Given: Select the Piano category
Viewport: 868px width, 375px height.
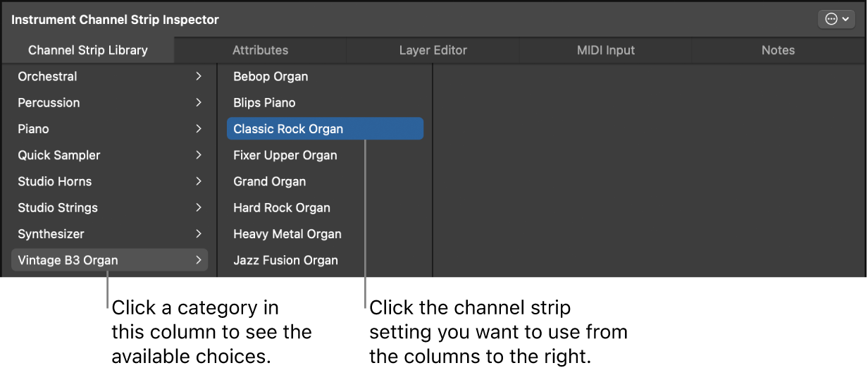Looking at the screenshot, I should click(x=110, y=129).
